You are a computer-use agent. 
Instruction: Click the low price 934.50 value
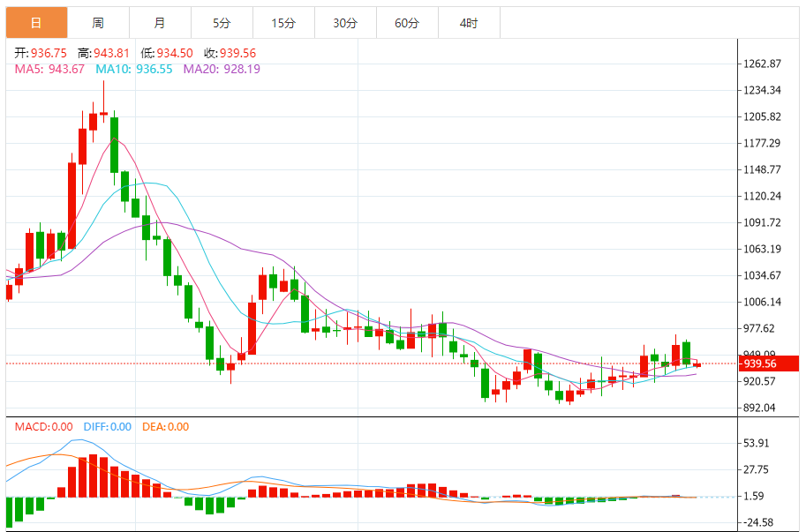click(175, 54)
